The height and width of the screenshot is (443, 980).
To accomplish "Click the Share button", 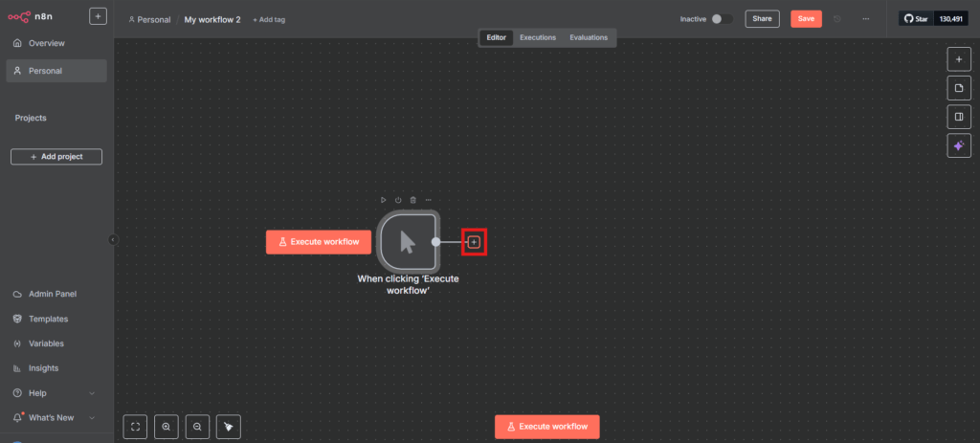I will [762, 19].
